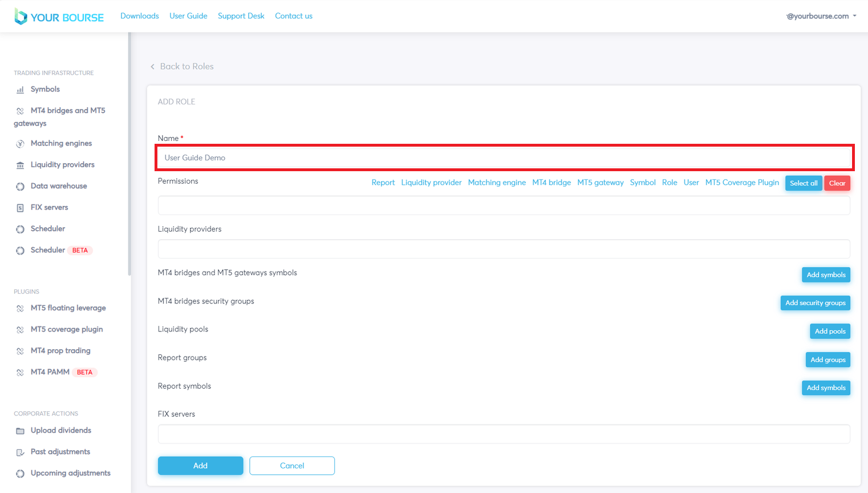Click the icon beside Scheduler BETA
Image resolution: width=868 pixels, height=493 pixels.
(20, 250)
